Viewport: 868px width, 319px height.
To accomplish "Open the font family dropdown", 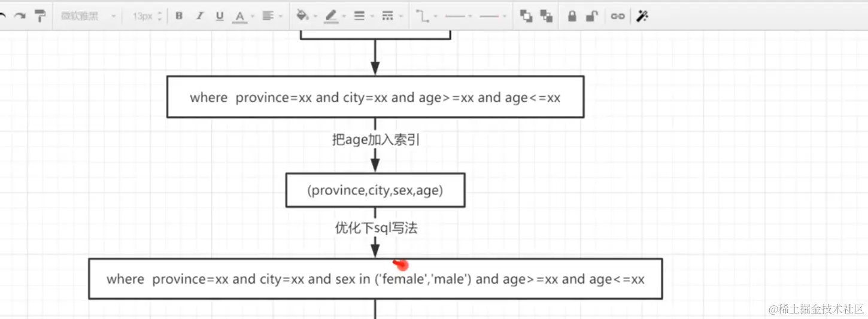I will click(x=88, y=16).
